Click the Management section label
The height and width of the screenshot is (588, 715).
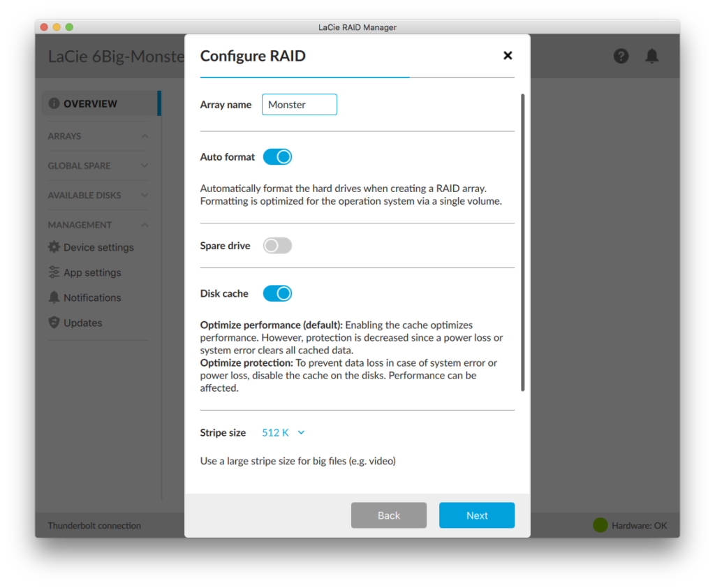[80, 225]
